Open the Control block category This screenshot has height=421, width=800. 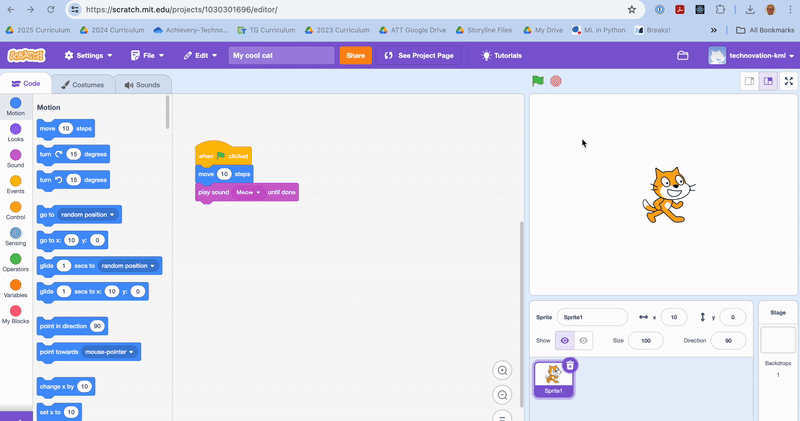click(15, 211)
